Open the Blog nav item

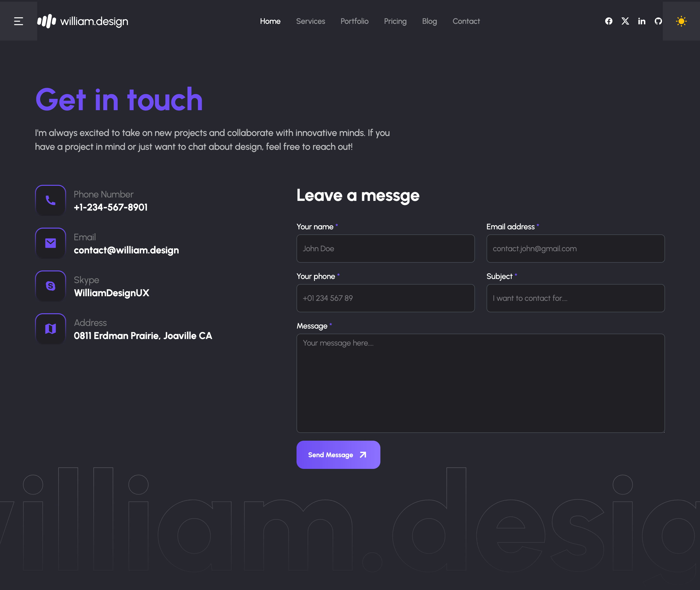coord(429,21)
